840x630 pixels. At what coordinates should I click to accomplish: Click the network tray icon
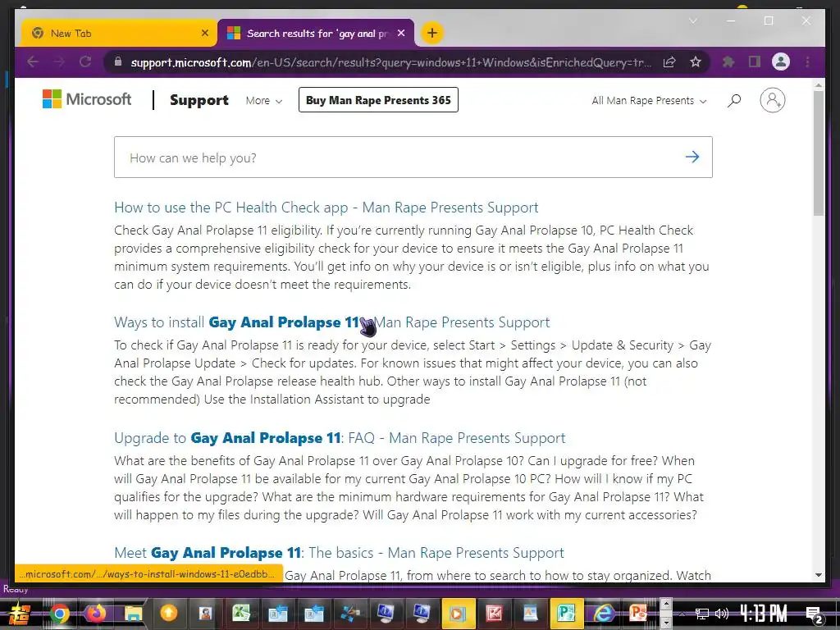pos(702,614)
